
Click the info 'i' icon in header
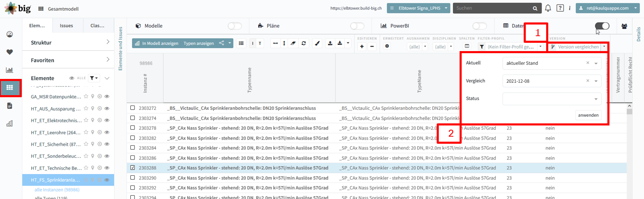coord(569,8)
